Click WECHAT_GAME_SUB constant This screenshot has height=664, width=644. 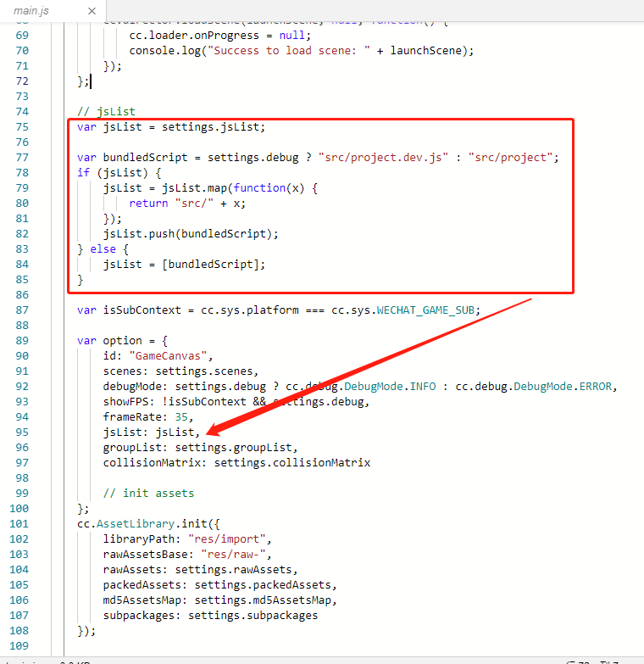tap(425, 310)
